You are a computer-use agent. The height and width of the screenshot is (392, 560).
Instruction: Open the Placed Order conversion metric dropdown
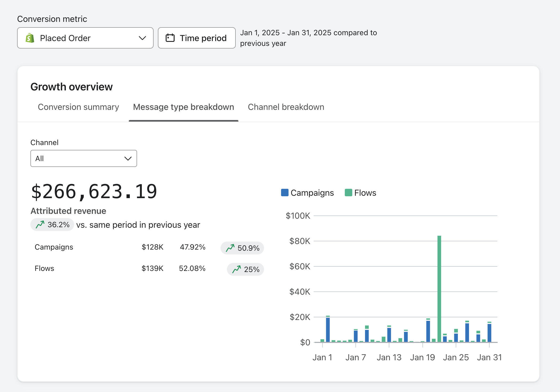click(x=85, y=38)
